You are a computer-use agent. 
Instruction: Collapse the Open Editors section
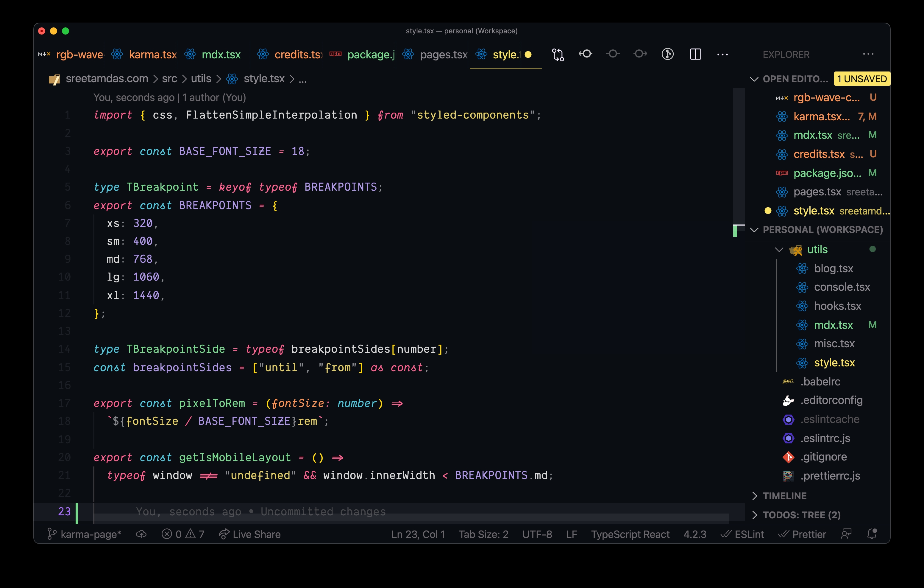[754, 79]
